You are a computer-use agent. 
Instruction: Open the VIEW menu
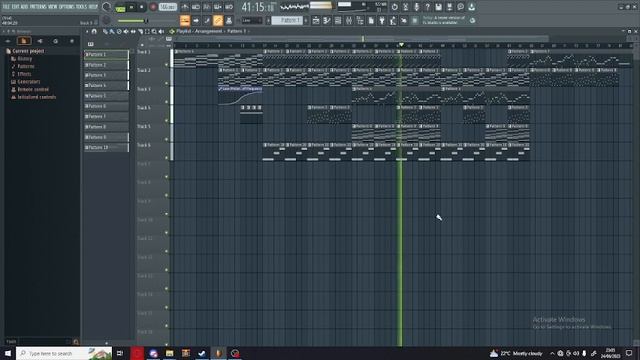pyautogui.click(x=53, y=7)
